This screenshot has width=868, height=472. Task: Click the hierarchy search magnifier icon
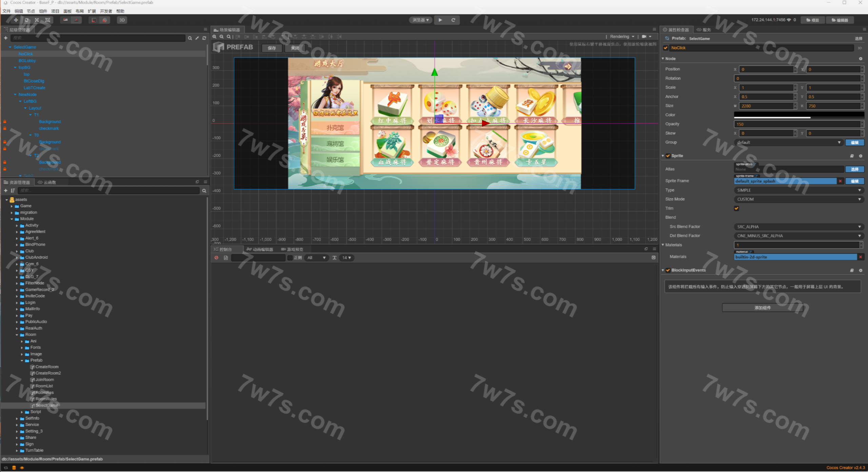(190, 38)
